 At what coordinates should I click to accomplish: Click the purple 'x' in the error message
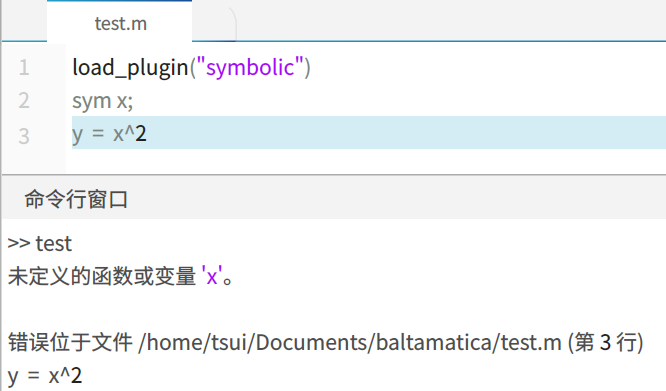click(x=212, y=276)
